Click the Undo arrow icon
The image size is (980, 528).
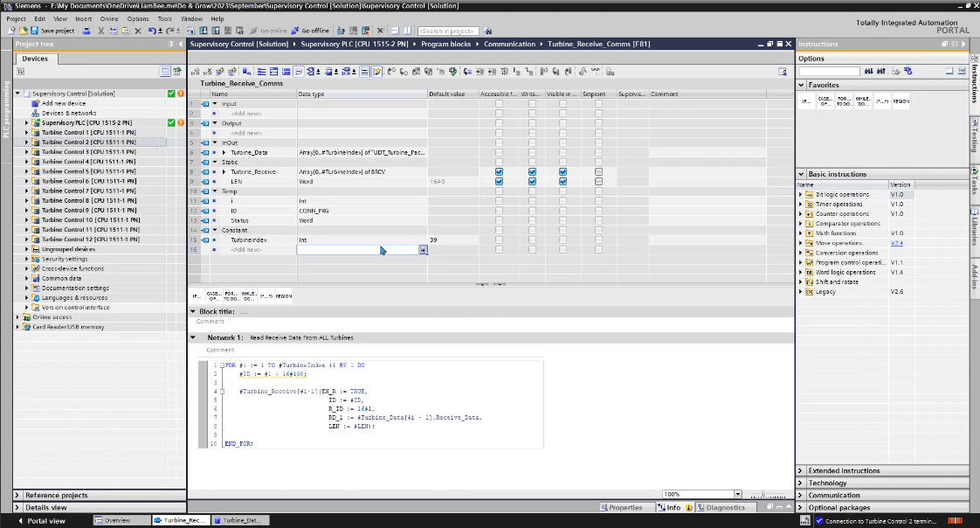pyautogui.click(x=152, y=31)
